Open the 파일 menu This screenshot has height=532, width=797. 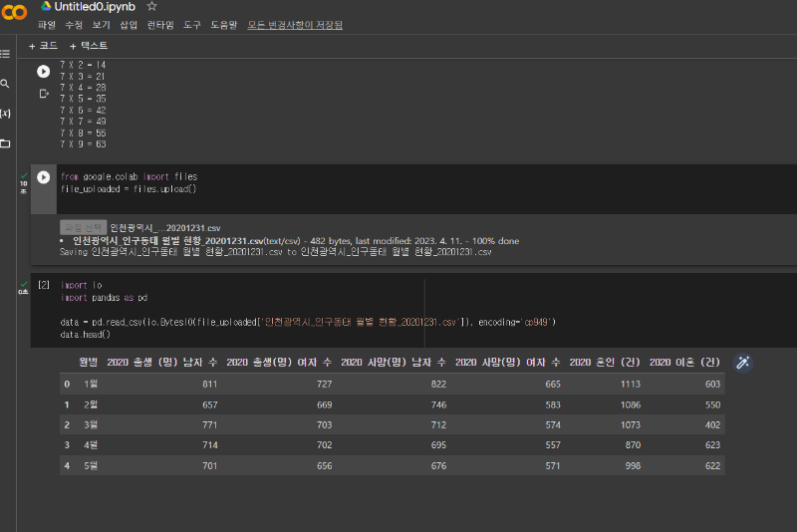46,25
